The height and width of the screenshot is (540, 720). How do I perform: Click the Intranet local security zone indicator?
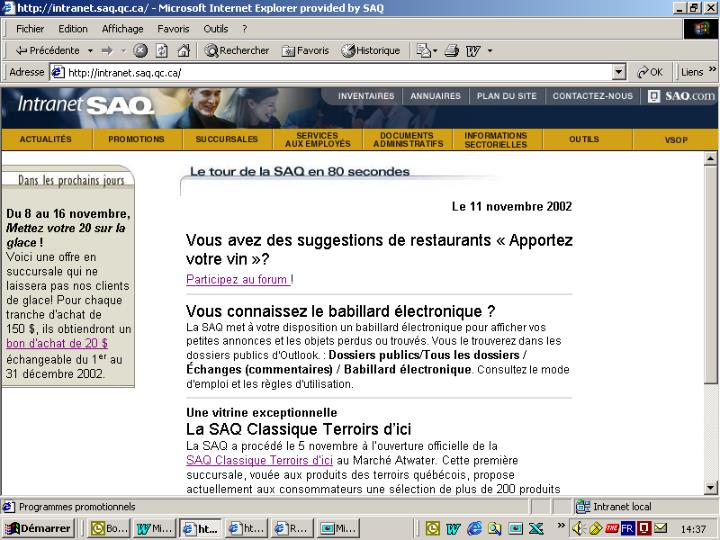tap(615, 506)
